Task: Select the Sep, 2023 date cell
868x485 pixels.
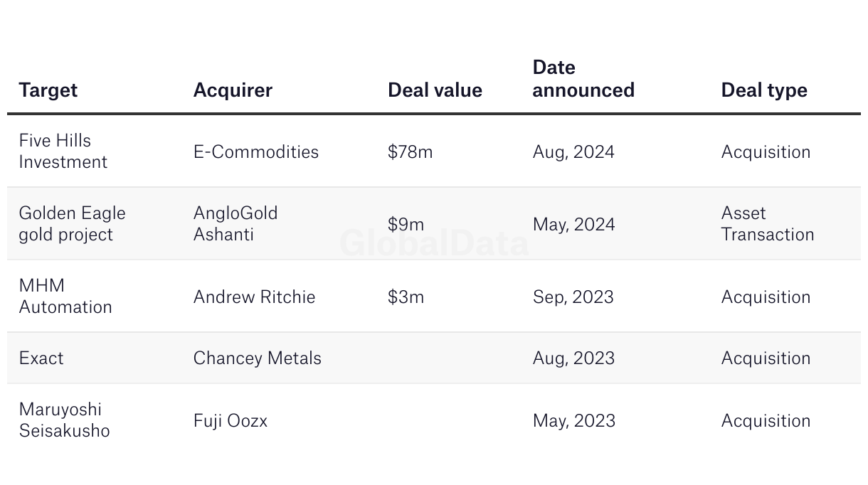Action: (573, 297)
